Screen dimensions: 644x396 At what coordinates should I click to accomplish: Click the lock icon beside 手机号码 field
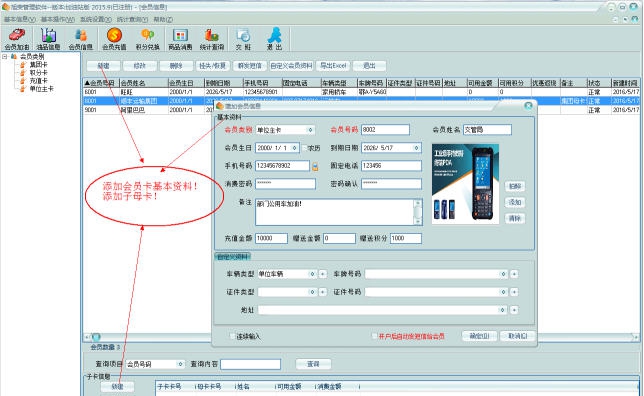315,166
